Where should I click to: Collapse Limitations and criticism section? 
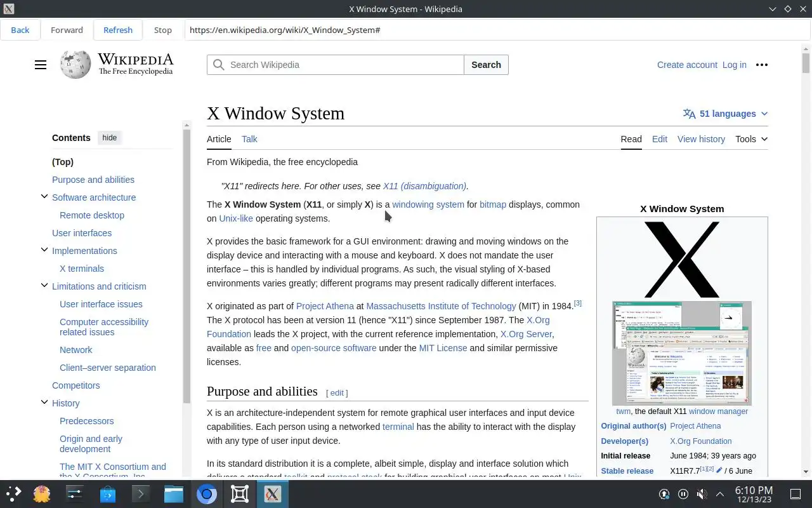coord(44,286)
